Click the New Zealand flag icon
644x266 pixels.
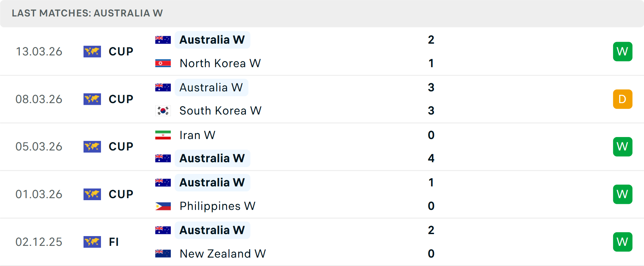(163, 254)
